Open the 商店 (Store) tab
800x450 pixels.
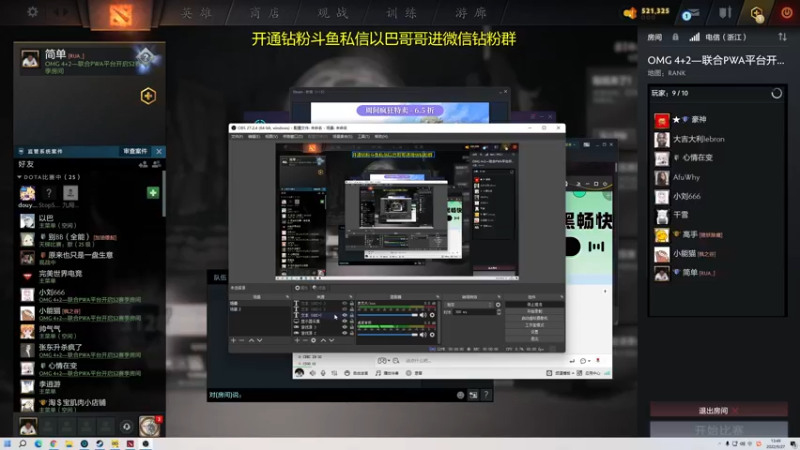point(265,13)
